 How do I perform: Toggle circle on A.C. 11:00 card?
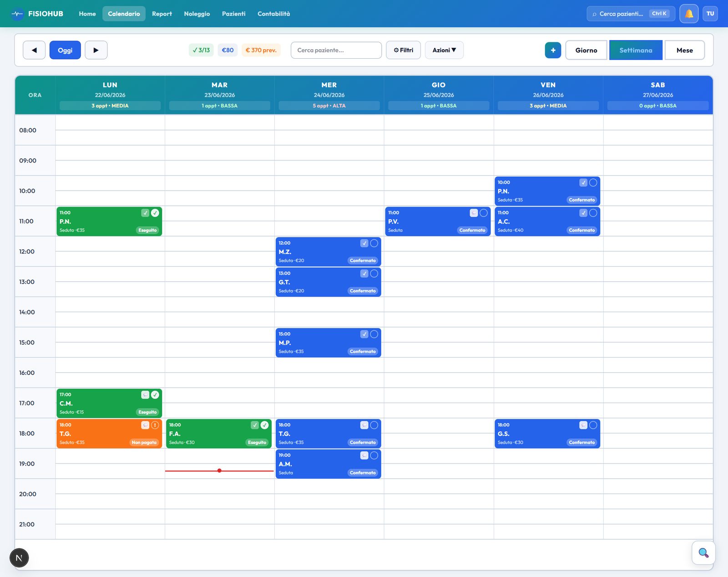593,213
